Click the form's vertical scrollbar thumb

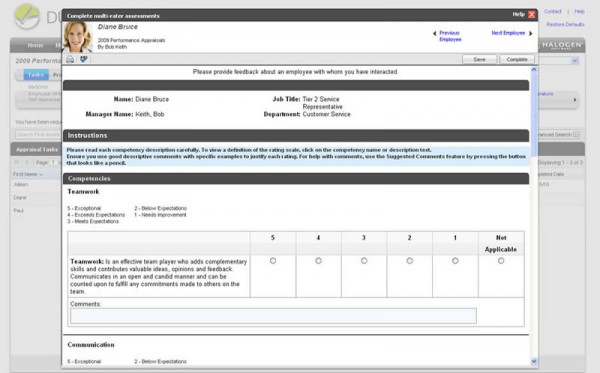pos(534,115)
